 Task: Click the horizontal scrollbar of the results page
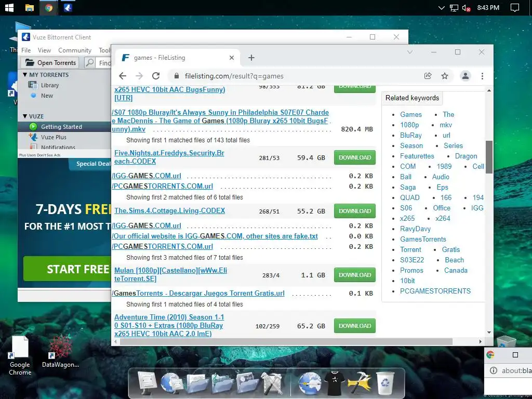[x=286, y=341]
